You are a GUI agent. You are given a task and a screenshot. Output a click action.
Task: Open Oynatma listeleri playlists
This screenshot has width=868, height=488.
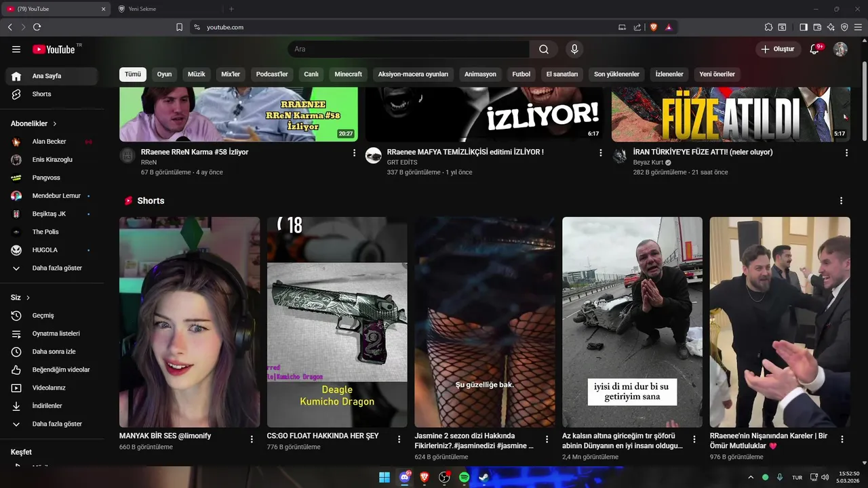(x=52, y=333)
